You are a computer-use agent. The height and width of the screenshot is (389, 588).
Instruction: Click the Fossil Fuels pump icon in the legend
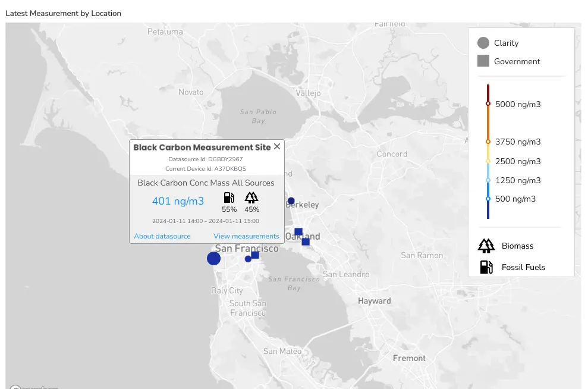tap(486, 267)
